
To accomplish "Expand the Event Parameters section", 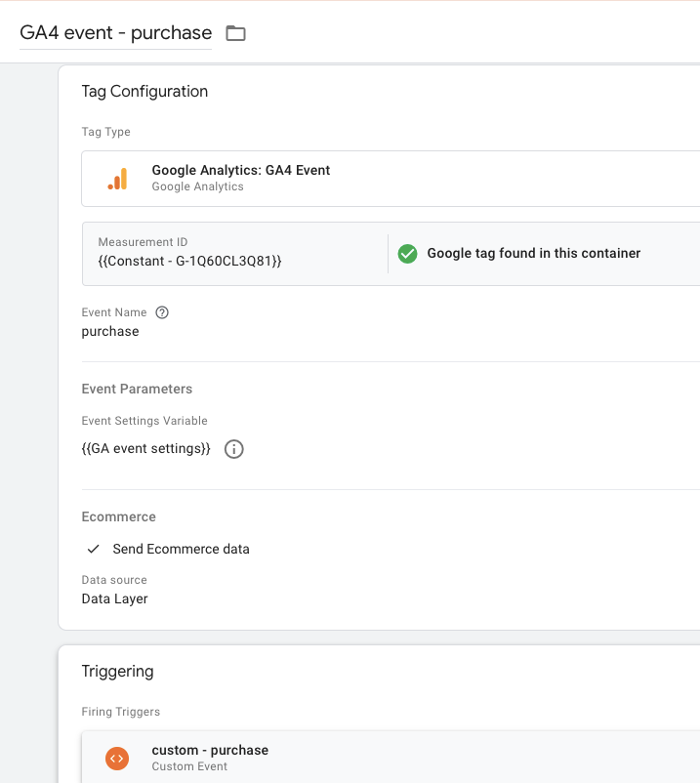I will [x=137, y=389].
